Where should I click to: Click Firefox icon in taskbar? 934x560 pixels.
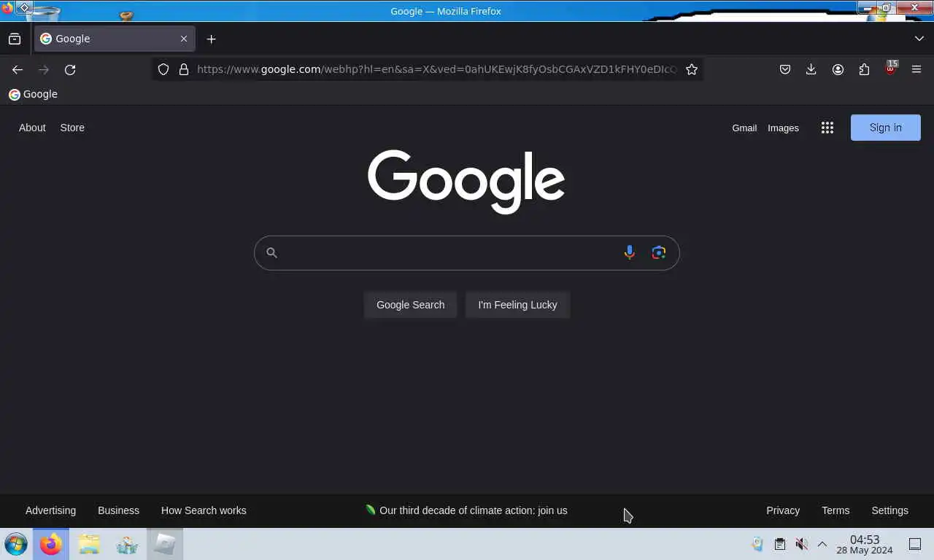51,544
